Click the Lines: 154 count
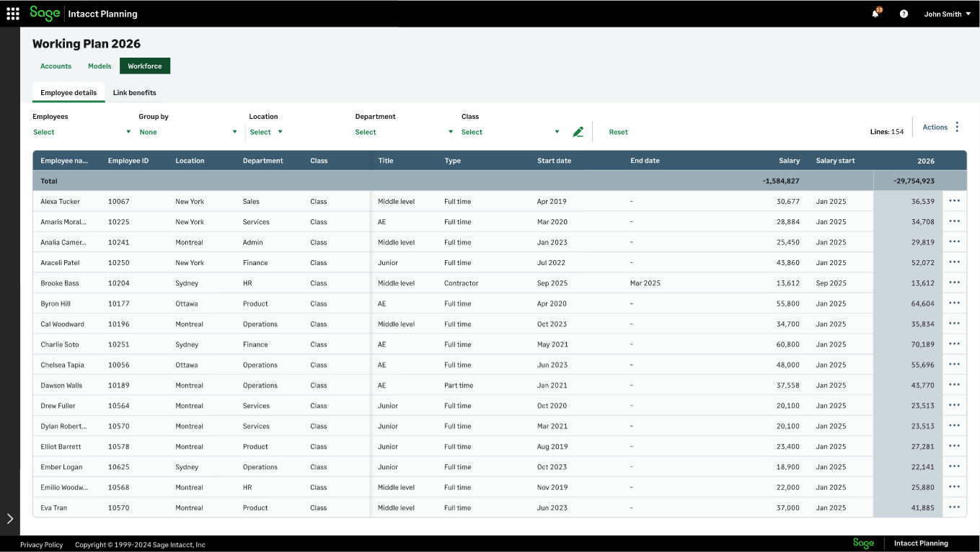 click(887, 132)
